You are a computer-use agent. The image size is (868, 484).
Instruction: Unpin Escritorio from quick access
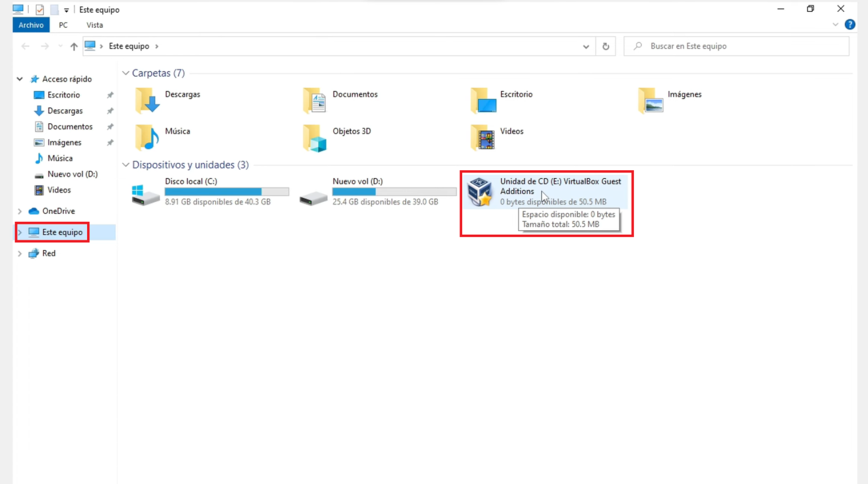[110, 94]
